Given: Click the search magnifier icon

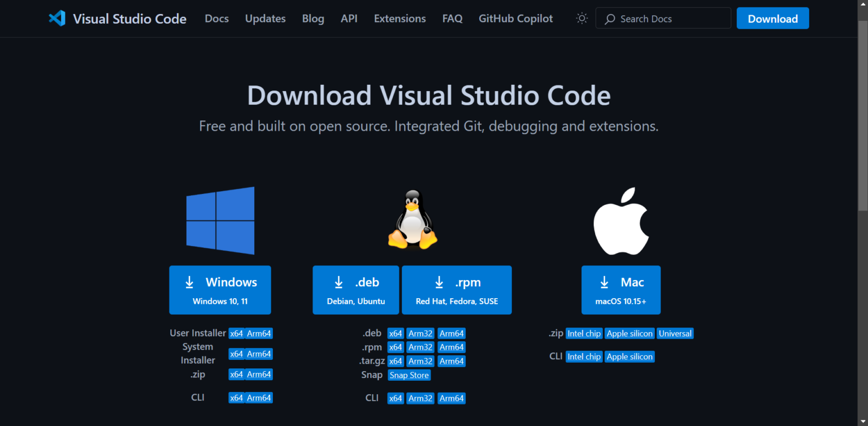Looking at the screenshot, I should [x=610, y=19].
